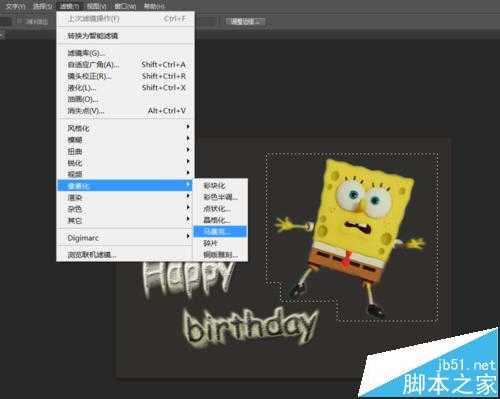
Task: Close the open 滤镜(T) menu from the menu bar
Action: 69,6
